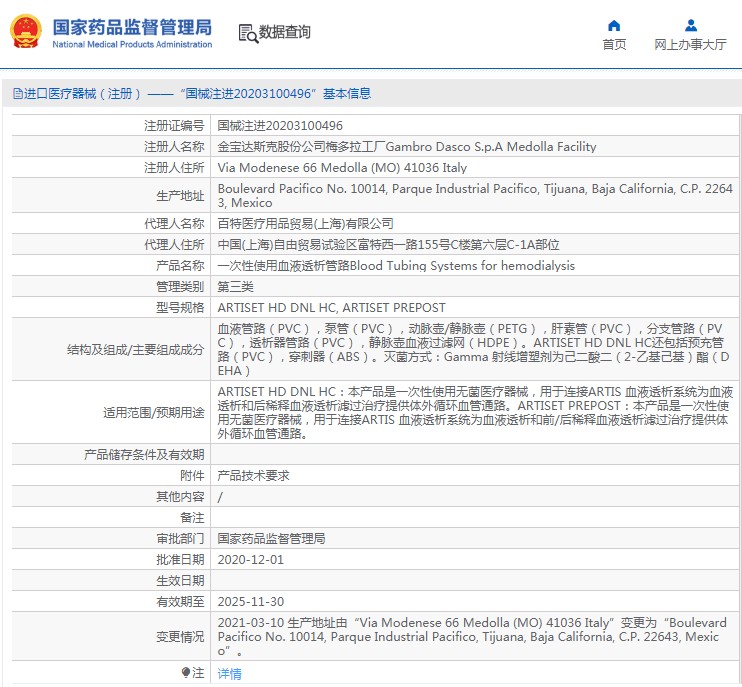Select structure composition 血液管路(PVC) text
Image resolution: width=742 pixels, height=687 pixels.
point(473,349)
